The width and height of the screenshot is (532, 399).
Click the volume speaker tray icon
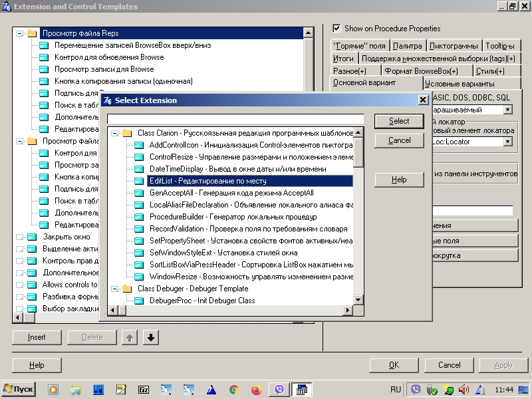464,389
